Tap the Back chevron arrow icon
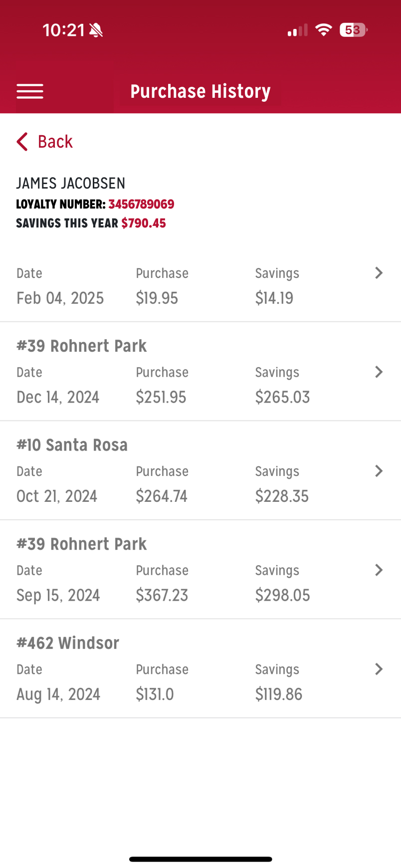Viewport: 401px width, 868px height. point(22,142)
